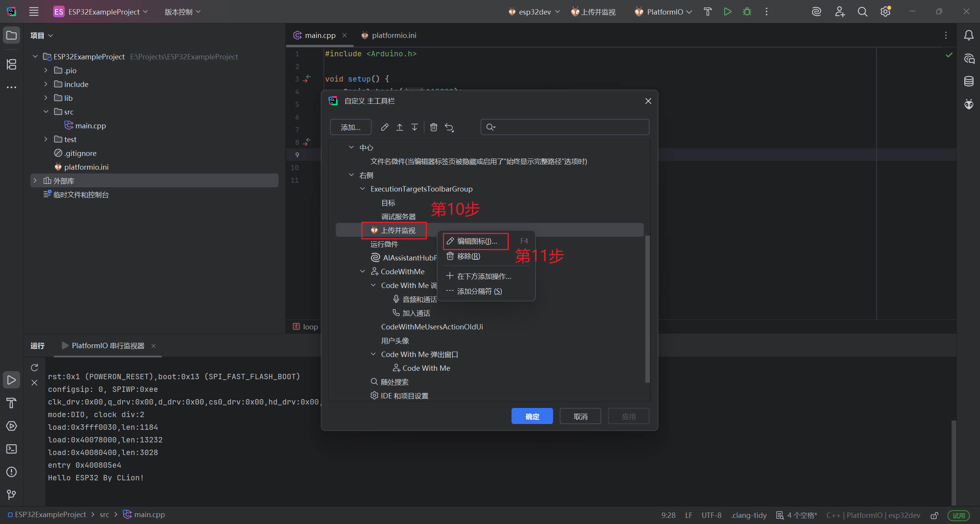
Task: Click the restore defaults undo icon
Action: pos(449,127)
